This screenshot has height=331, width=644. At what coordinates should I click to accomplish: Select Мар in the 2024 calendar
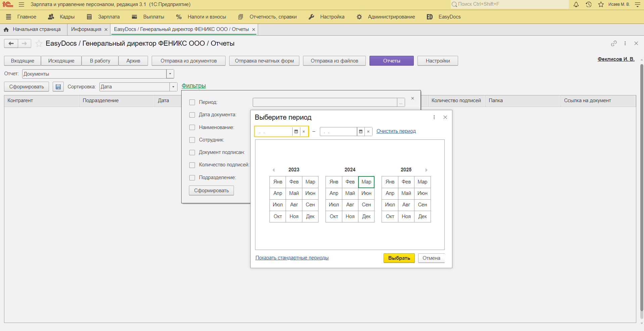coord(366,182)
